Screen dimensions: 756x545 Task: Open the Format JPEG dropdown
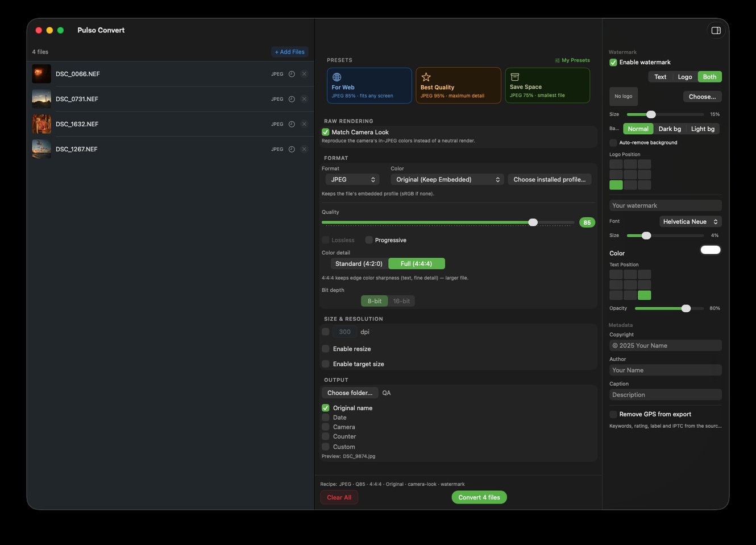point(352,179)
